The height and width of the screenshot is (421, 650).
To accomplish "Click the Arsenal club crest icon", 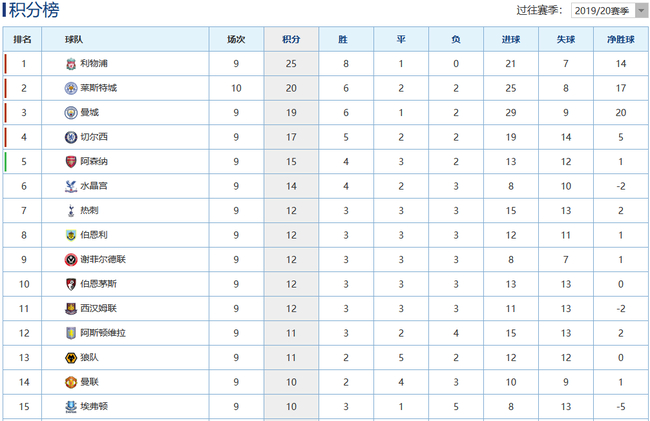I will (x=70, y=162).
